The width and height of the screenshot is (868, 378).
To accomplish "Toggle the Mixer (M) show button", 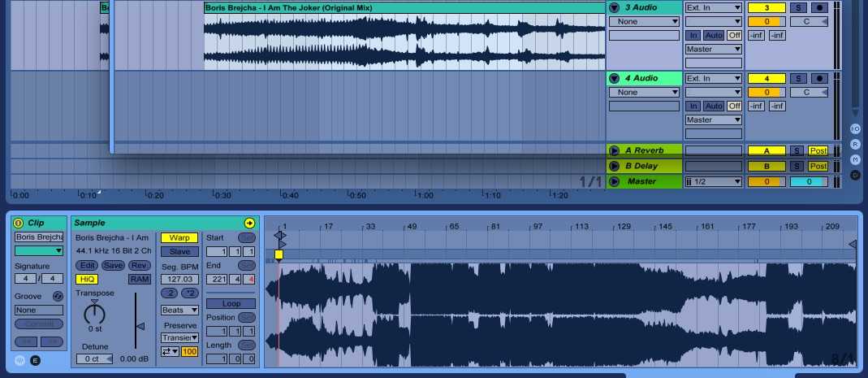I will [855, 159].
